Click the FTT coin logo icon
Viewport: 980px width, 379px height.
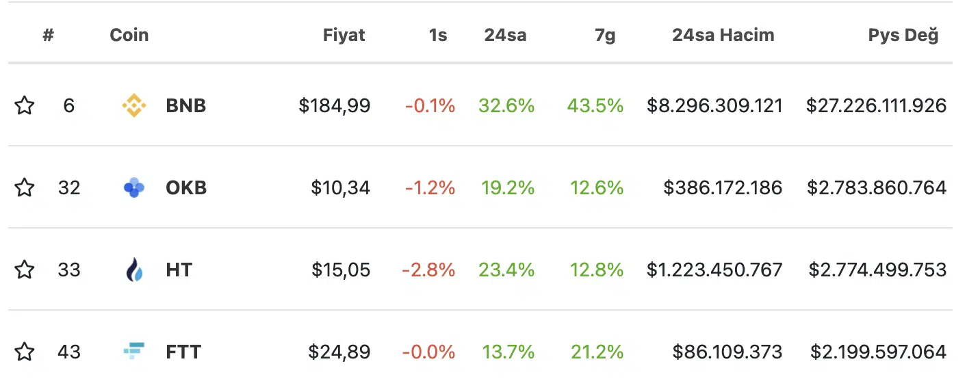coord(133,352)
